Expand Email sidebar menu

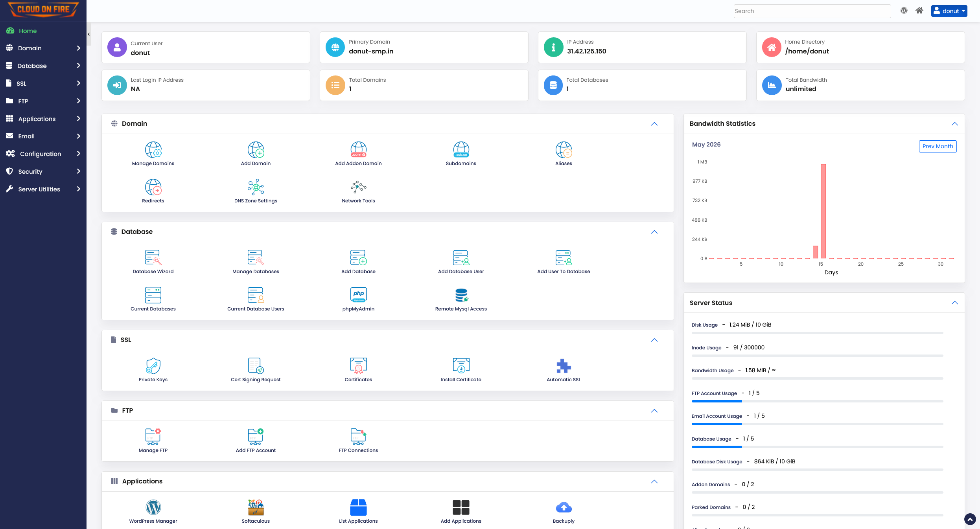[43, 136]
